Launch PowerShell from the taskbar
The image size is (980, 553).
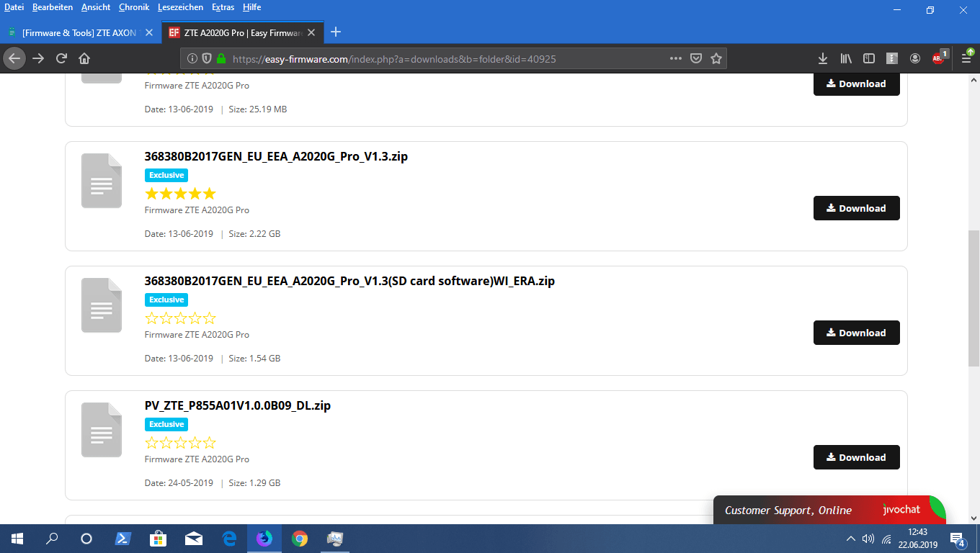(122, 539)
